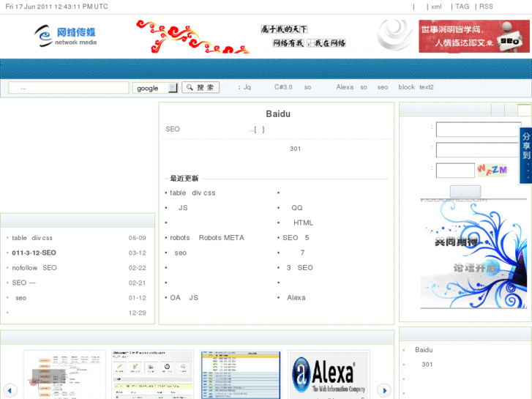Select the Jq hot keyword

click(247, 87)
